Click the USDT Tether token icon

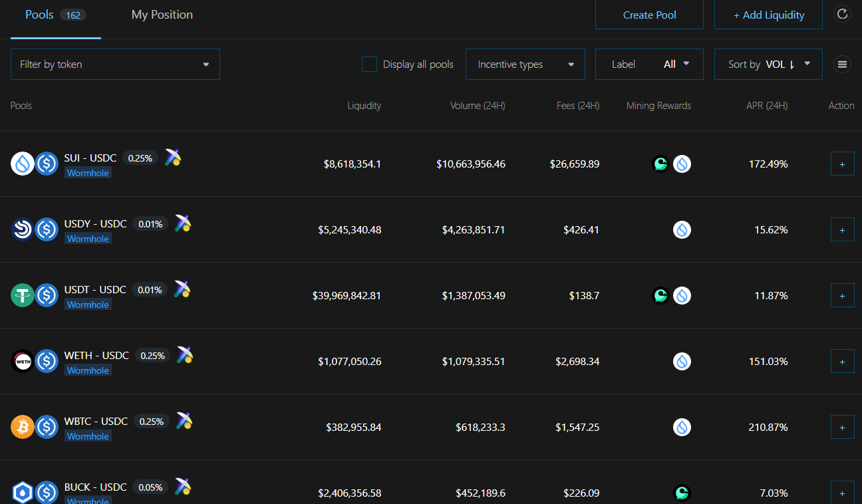(23, 295)
